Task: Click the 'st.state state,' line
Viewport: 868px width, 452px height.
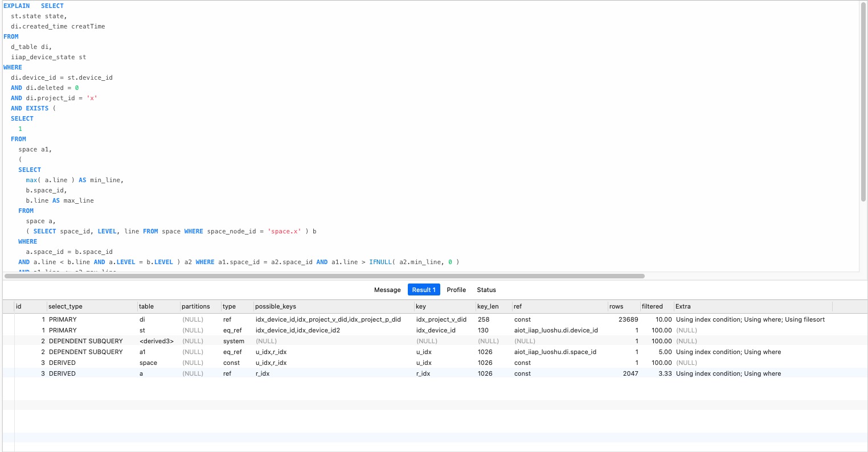Action: (x=39, y=16)
